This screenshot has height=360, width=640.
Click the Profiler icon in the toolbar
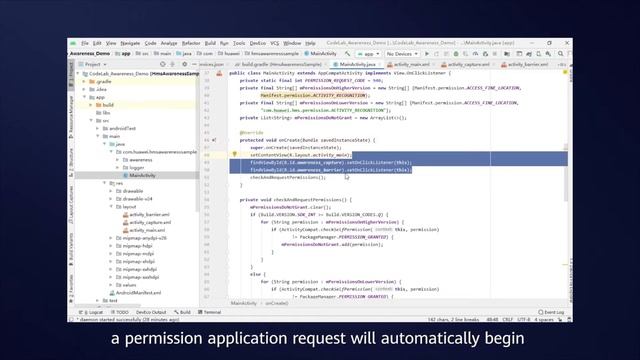click(x=475, y=54)
